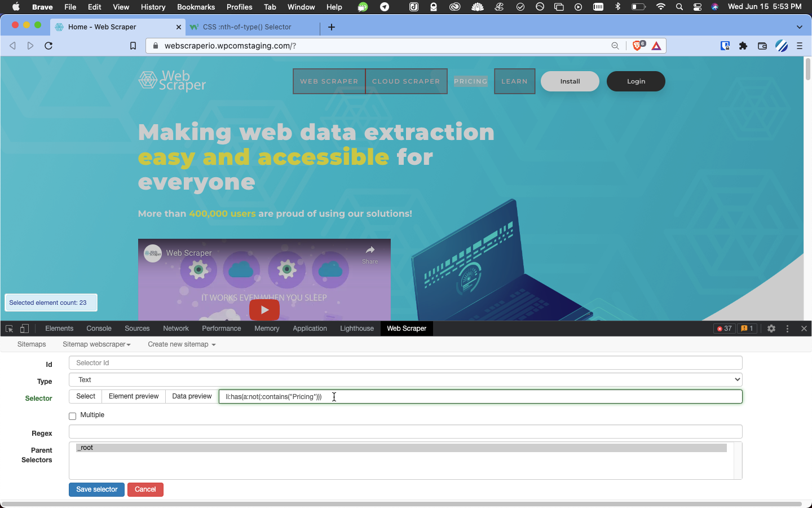812x508 pixels.
Task: Bookmark this page using bookmark icon
Action: pos(133,46)
